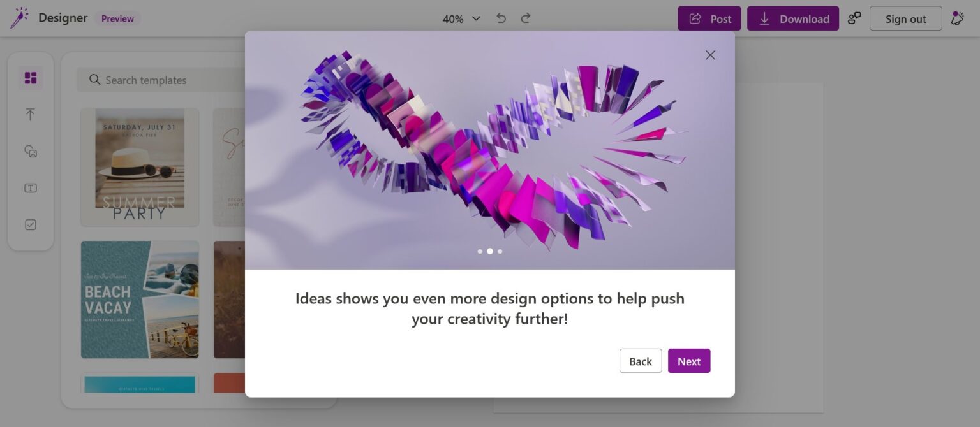Screen dimensions: 980x427
Task: Click the checkbox-style panel icon in the sidebar
Action: [30, 224]
